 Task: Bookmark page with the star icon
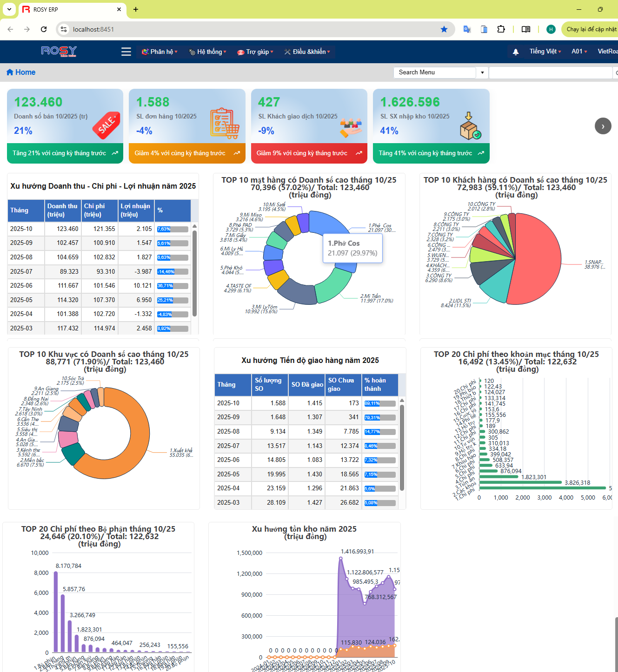[x=444, y=29]
